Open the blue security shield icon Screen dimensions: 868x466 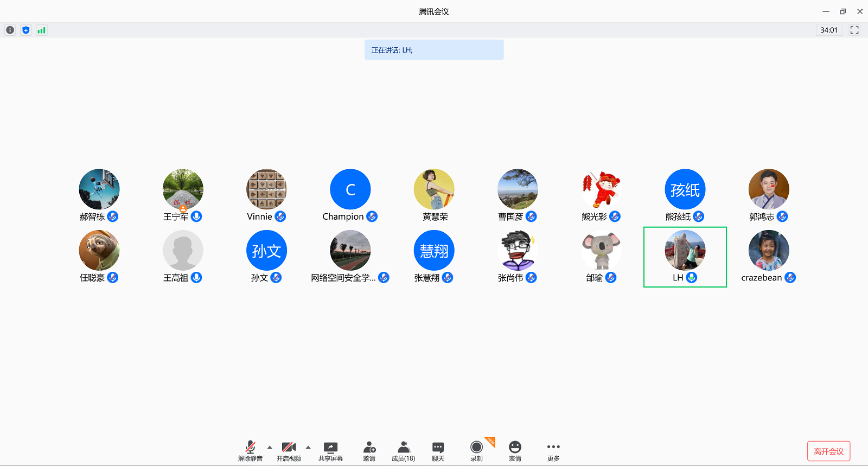click(25, 30)
